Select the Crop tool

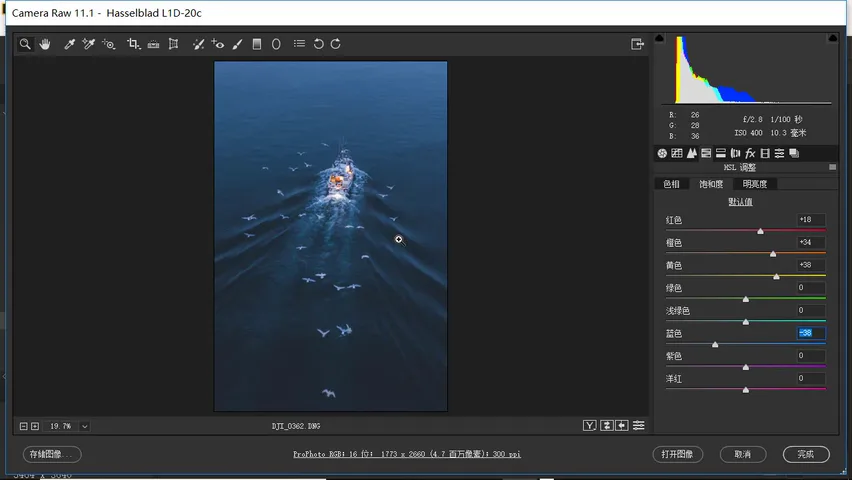(x=133, y=44)
